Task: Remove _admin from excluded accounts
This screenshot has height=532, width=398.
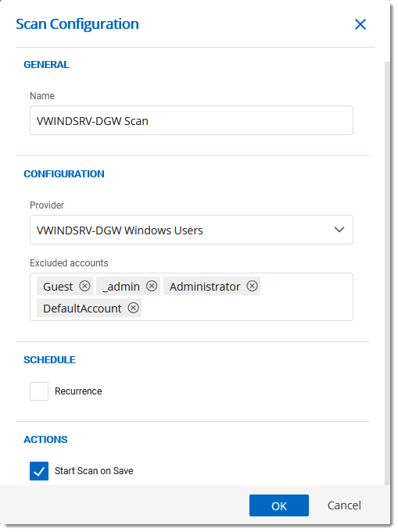Action: [152, 286]
